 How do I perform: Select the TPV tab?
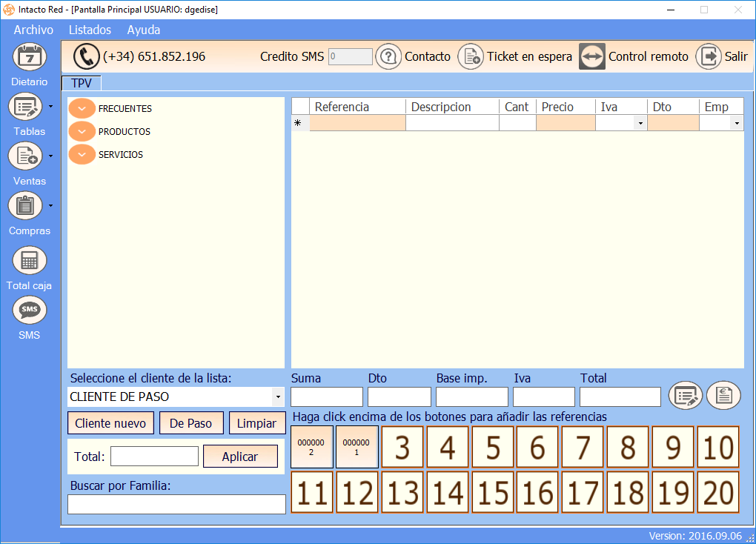(82, 83)
